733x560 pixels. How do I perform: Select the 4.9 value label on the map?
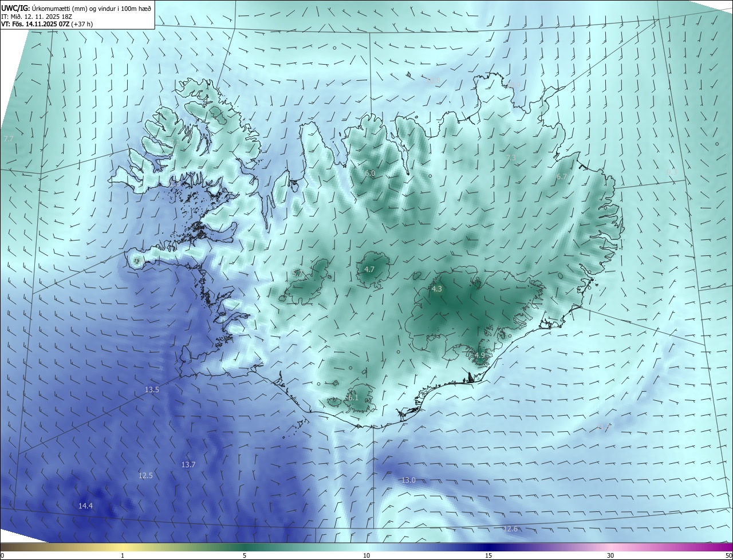[x=479, y=355]
